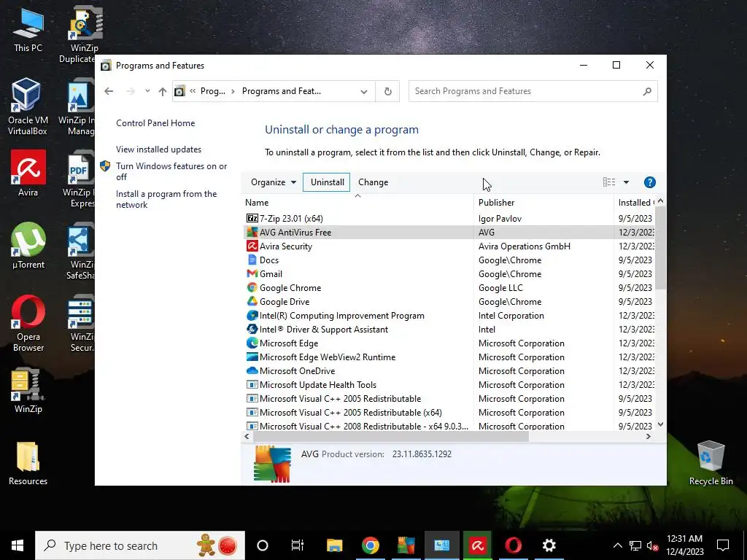Change the list view layout icon

pos(609,182)
